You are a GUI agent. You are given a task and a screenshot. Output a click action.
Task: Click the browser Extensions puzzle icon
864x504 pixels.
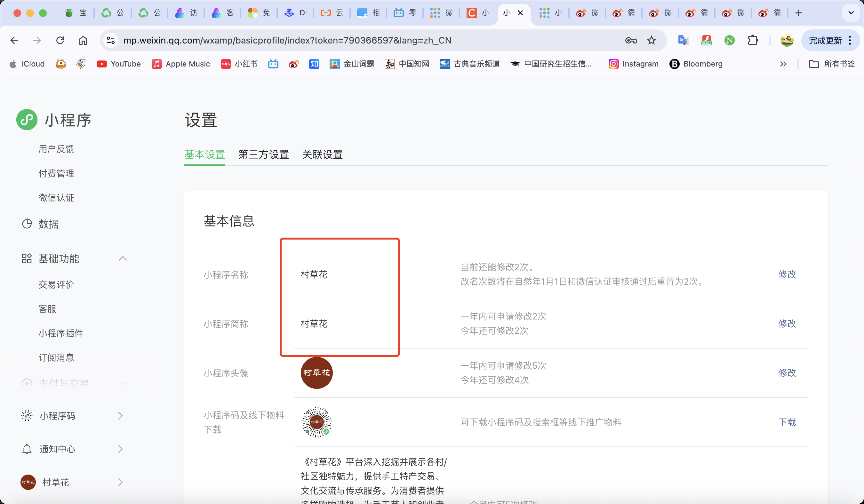[x=753, y=40]
